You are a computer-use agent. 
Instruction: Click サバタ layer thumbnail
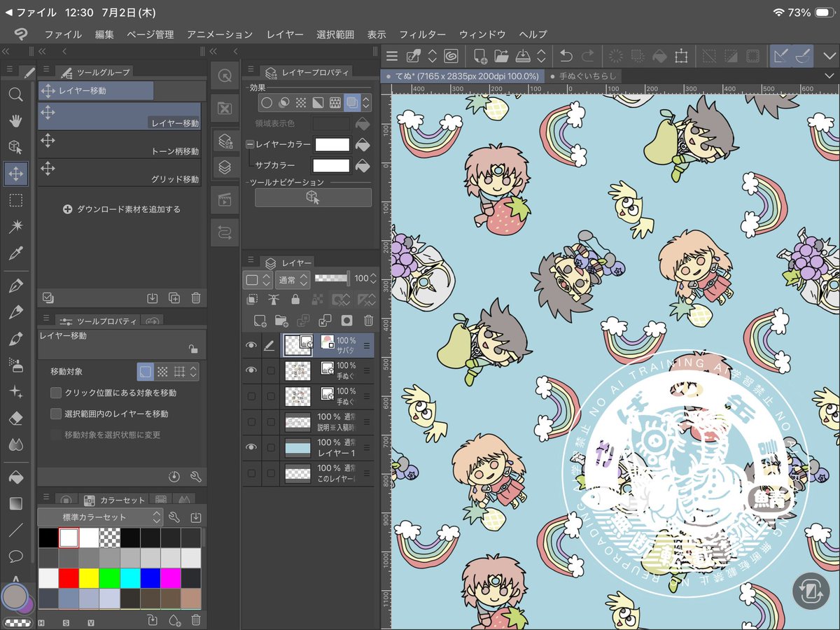297,345
